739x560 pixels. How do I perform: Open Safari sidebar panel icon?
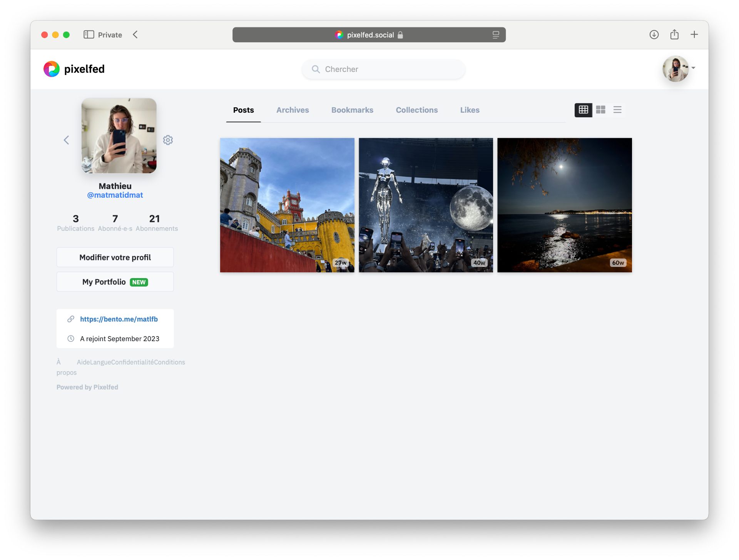pos(89,35)
